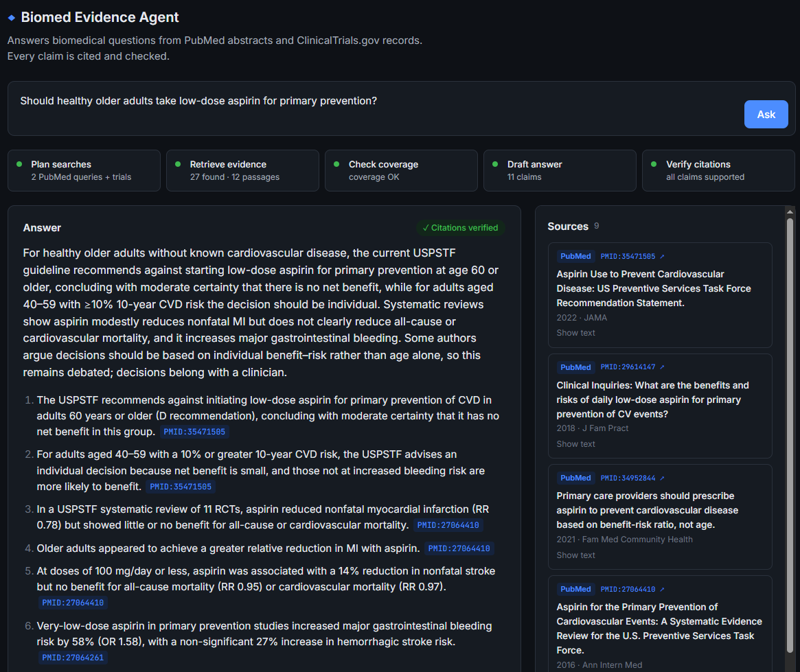Click the scrollbar up arrow in Sources panel
Screen dimensions: 800x672
click(790, 211)
